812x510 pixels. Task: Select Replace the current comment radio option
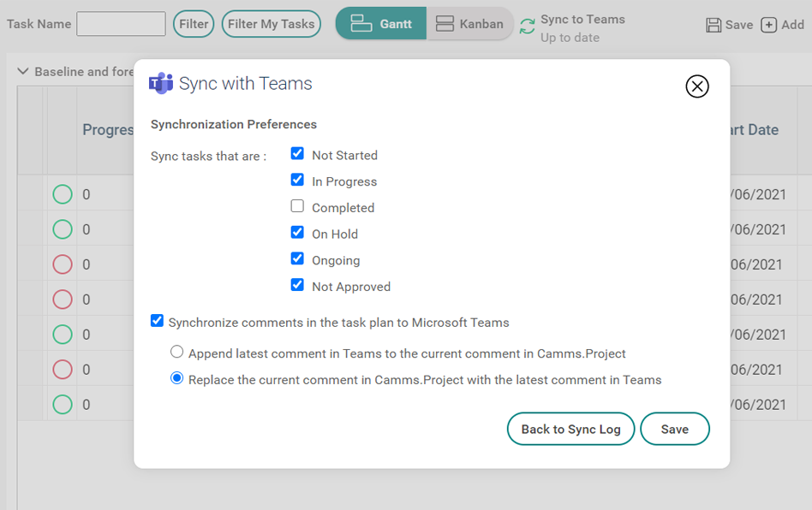176,378
